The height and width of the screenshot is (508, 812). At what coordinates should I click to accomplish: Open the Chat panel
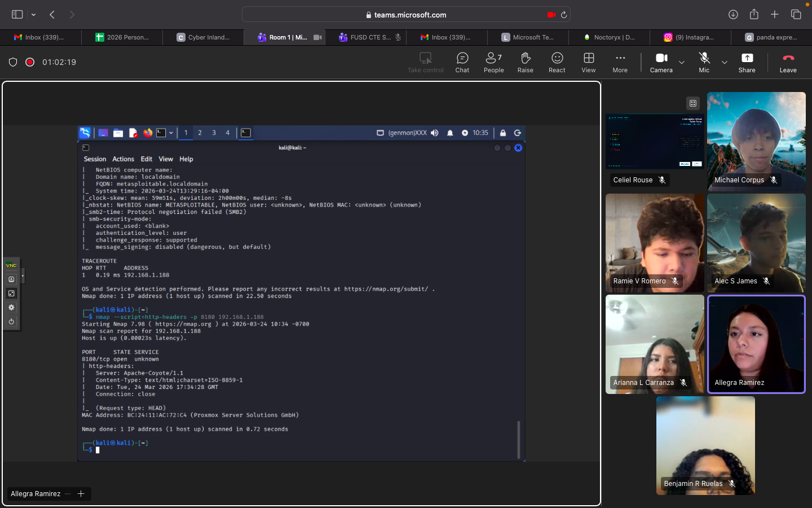[462, 62]
